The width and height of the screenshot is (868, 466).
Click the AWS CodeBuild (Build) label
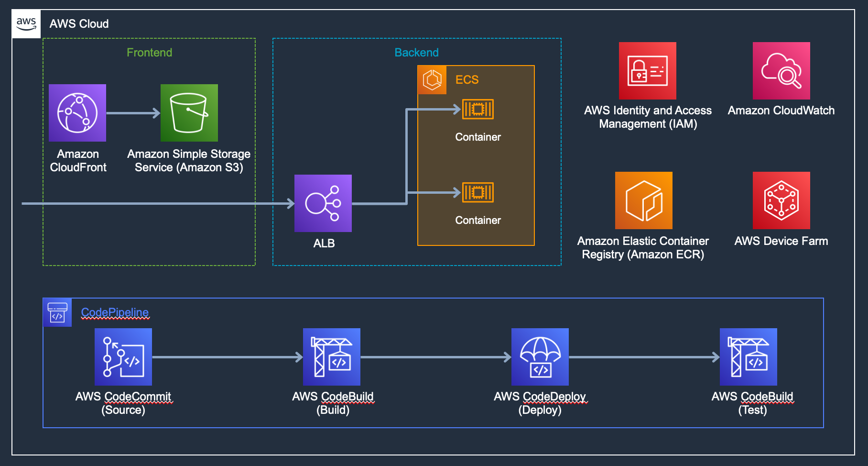[333, 403]
